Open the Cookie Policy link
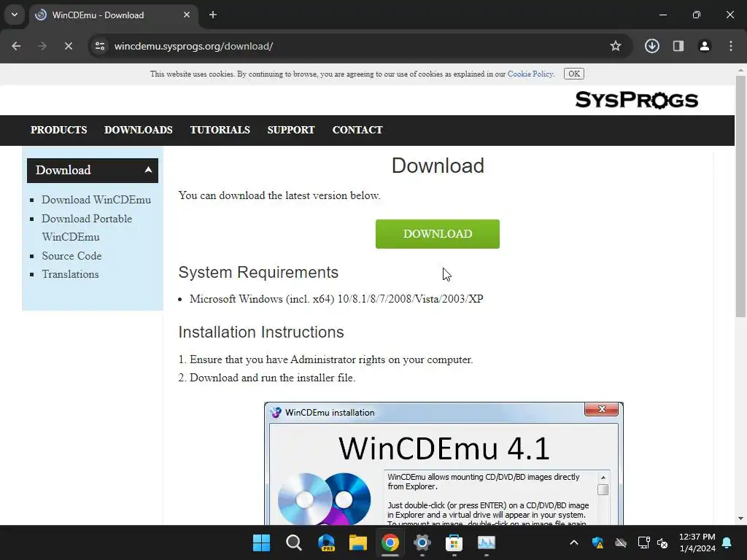Image resolution: width=747 pixels, height=560 pixels. 531,74
